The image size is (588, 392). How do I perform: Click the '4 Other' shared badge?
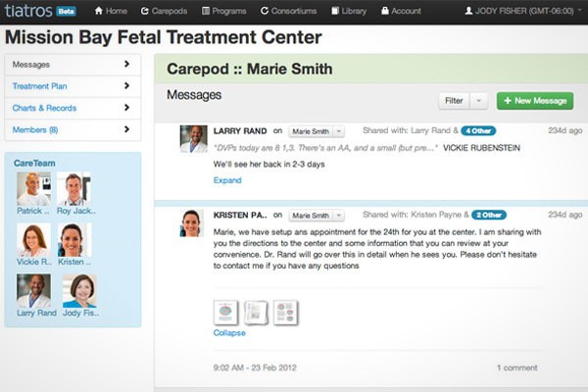tap(478, 130)
